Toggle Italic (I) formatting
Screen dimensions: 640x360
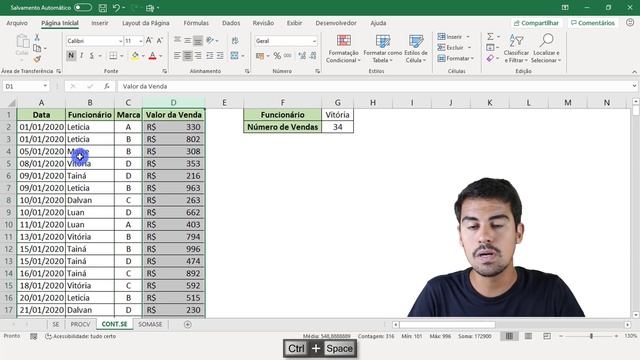[81, 56]
